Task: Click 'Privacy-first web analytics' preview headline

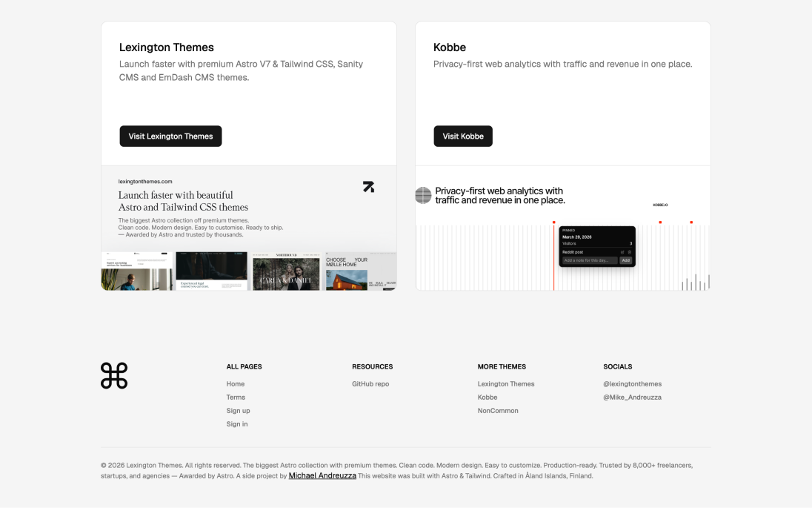Action: [500, 196]
